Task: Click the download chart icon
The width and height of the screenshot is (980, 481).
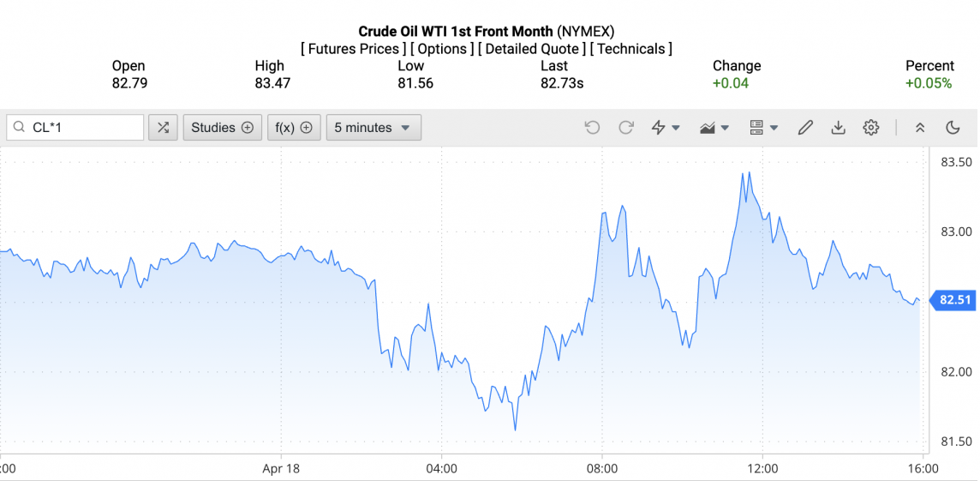Action: (x=838, y=128)
